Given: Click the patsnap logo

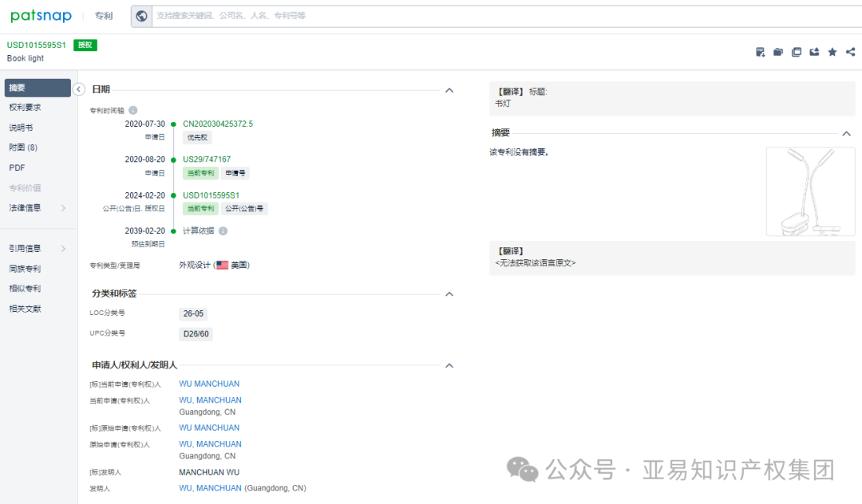Looking at the screenshot, I should pos(41,15).
